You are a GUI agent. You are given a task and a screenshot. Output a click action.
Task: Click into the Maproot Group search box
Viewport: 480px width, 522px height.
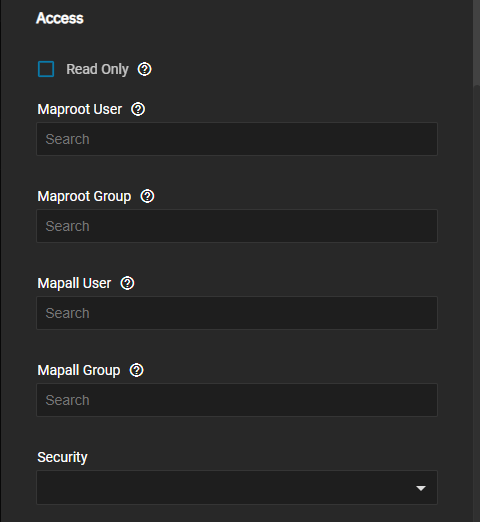click(237, 226)
